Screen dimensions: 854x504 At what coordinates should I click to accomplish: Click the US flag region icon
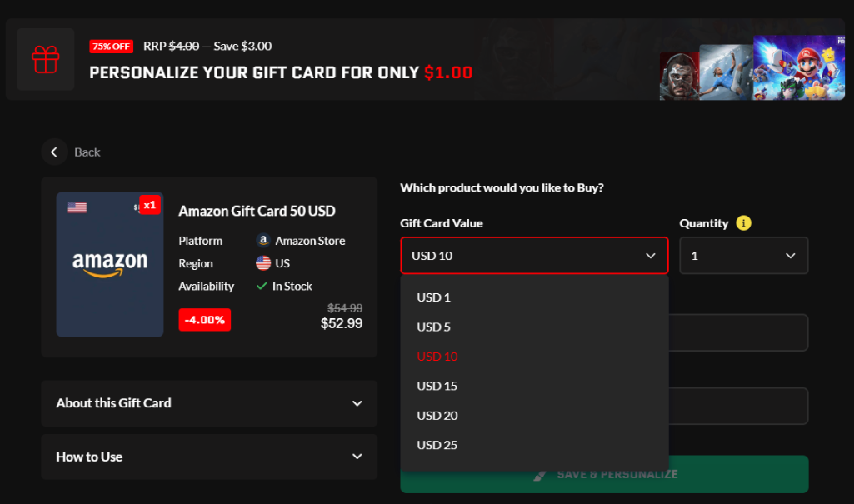pyautogui.click(x=264, y=263)
